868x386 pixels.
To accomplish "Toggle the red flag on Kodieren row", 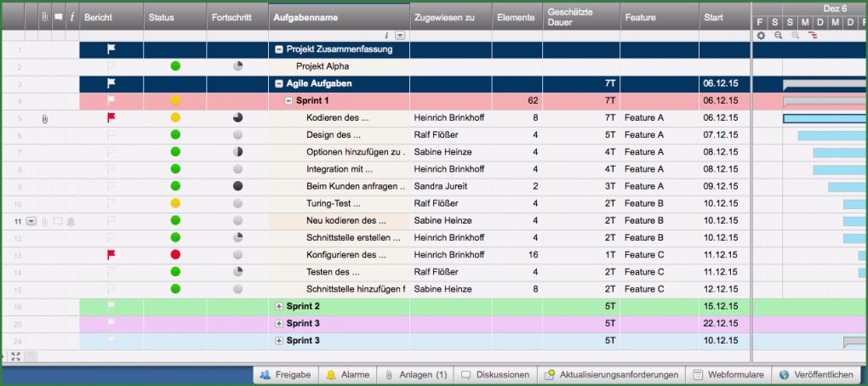I will click(x=111, y=118).
